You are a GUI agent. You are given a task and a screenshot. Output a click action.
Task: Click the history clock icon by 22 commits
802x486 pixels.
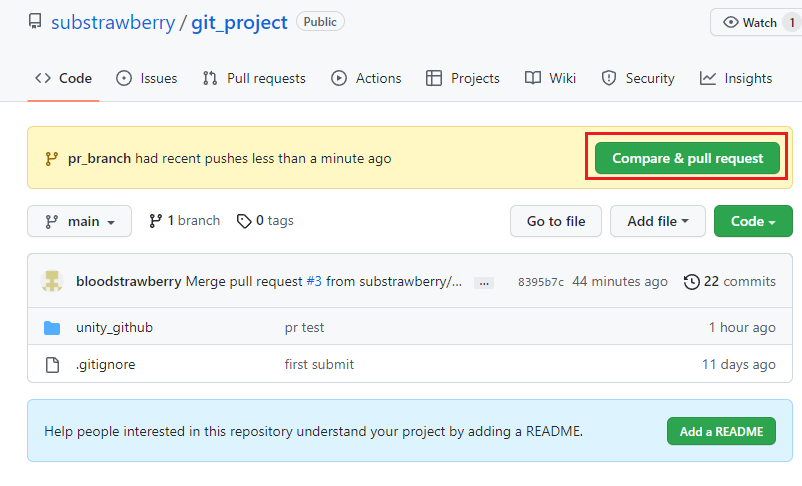(x=692, y=282)
